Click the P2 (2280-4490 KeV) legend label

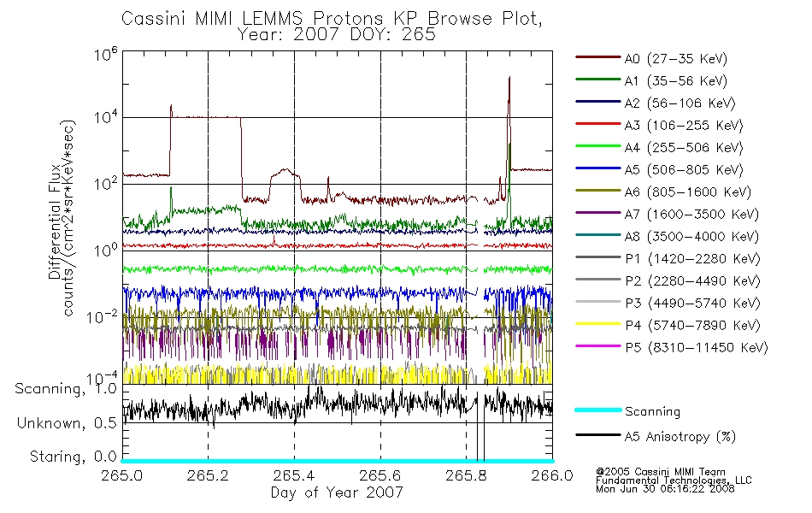tap(692, 281)
